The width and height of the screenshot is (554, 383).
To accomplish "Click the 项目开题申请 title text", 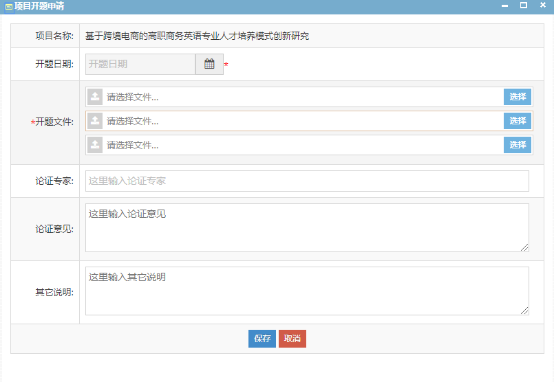I will pos(39,6).
